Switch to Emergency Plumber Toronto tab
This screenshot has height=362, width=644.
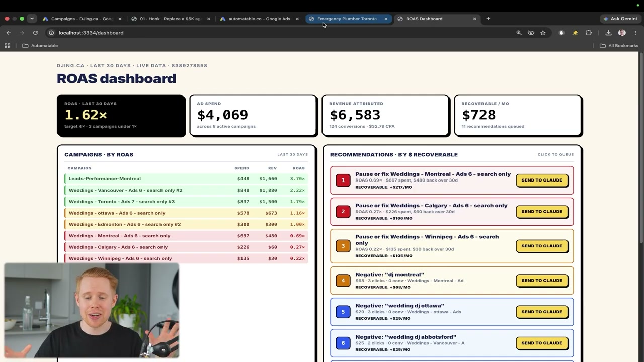(x=348, y=19)
